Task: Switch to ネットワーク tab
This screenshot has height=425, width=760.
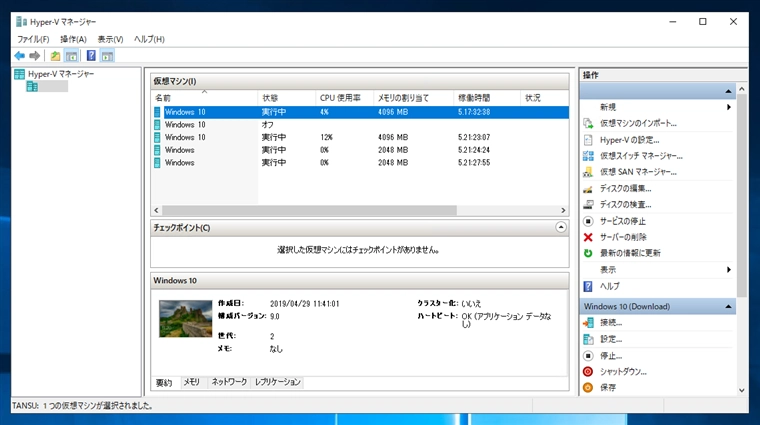Action: pyautogui.click(x=229, y=382)
